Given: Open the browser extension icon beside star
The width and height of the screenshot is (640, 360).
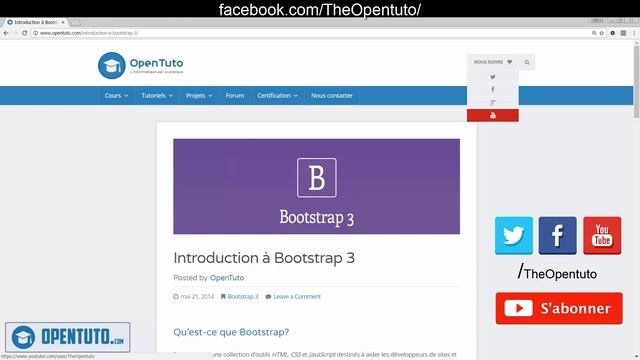Looking at the screenshot, I should 613,33.
